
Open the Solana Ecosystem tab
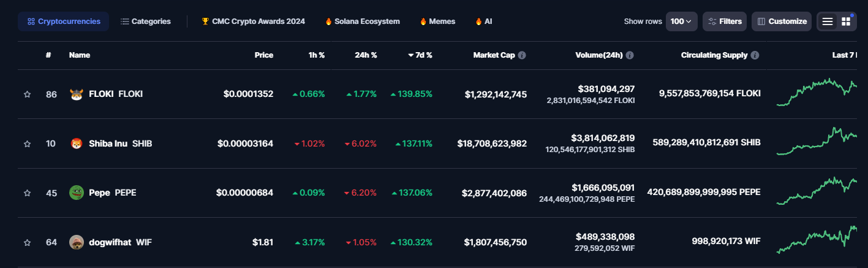pos(363,21)
